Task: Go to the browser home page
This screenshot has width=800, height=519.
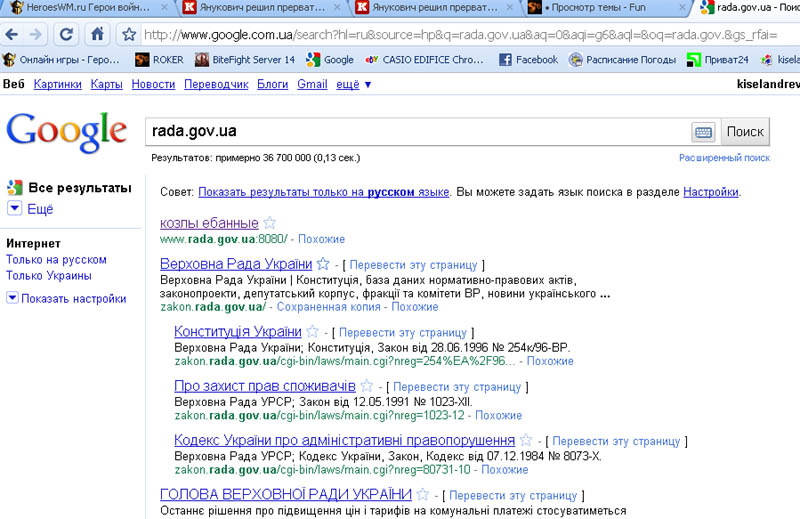Action: pyautogui.click(x=97, y=34)
